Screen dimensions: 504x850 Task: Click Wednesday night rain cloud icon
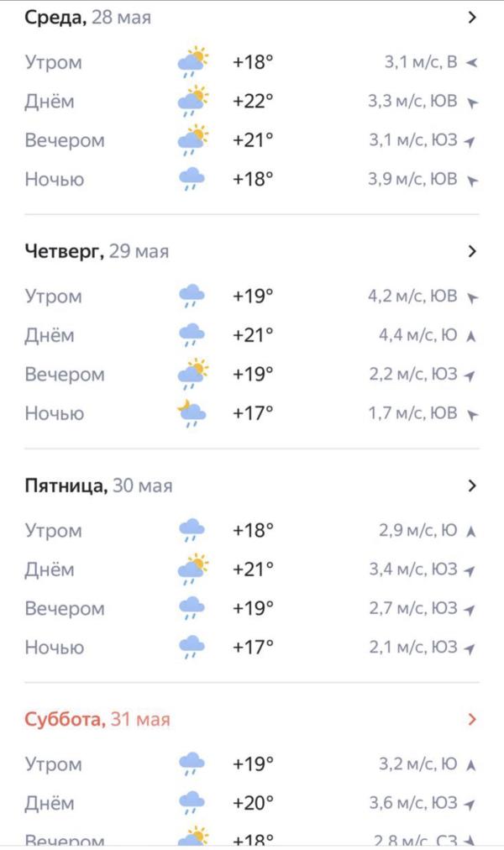click(192, 180)
